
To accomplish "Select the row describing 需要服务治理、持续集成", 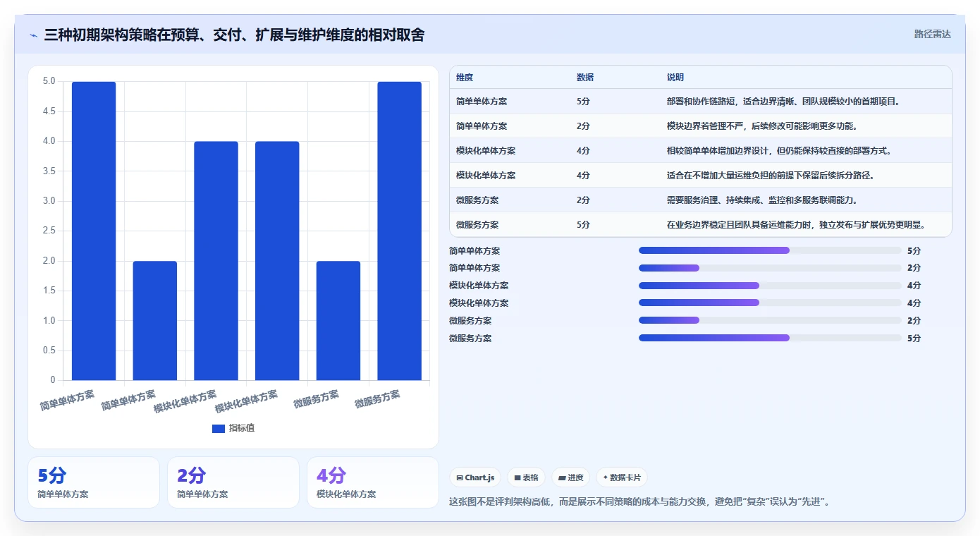I will [x=700, y=200].
